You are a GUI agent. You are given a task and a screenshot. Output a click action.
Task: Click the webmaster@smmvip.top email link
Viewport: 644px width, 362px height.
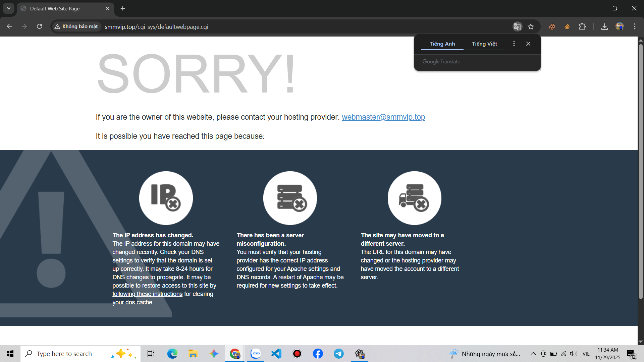[383, 117]
